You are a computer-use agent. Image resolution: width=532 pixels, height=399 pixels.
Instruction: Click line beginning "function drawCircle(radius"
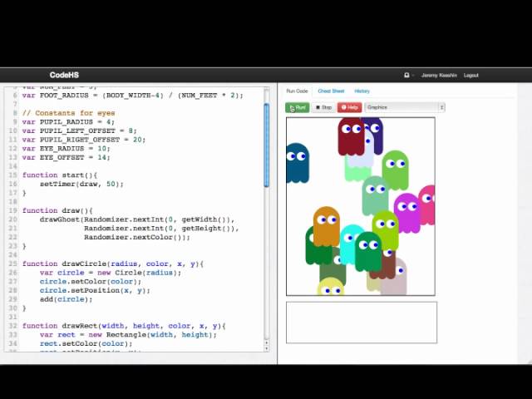tap(113, 264)
